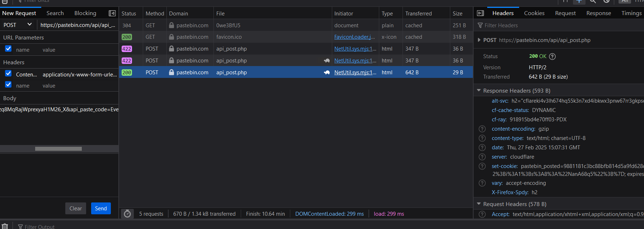644x229 pixels.
Task: Open the Blocking tab
Action: 85,13
